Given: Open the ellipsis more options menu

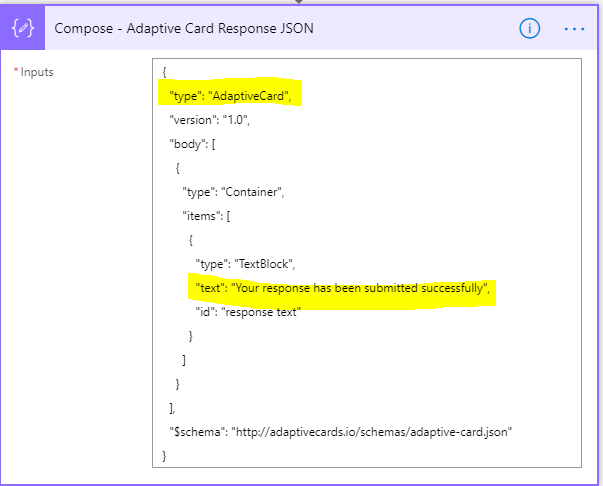Looking at the screenshot, I should pos(573,29).
